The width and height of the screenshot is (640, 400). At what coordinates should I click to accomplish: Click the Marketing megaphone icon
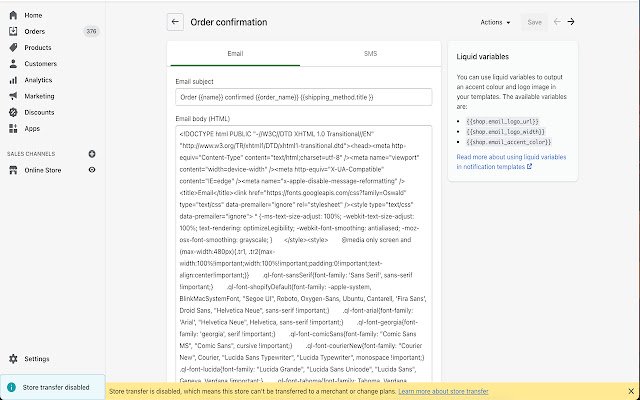(13, 96)
